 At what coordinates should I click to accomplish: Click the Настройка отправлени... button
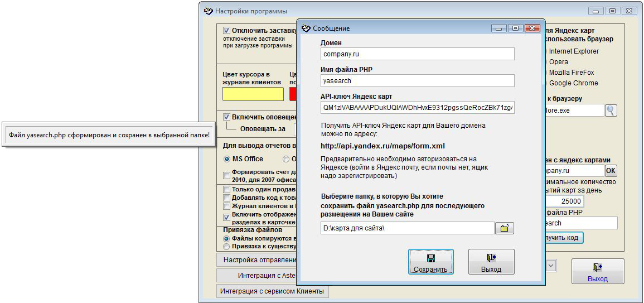coord(256,260)
